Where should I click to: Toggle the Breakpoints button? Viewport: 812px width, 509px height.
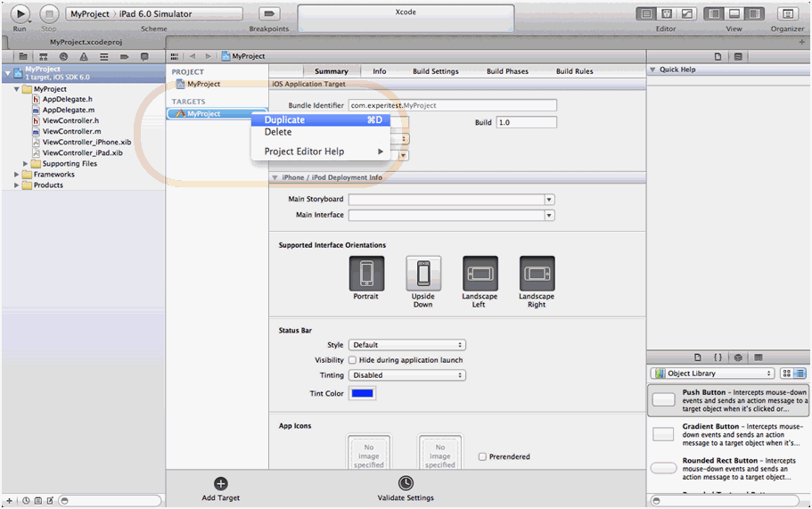[268, 14]
